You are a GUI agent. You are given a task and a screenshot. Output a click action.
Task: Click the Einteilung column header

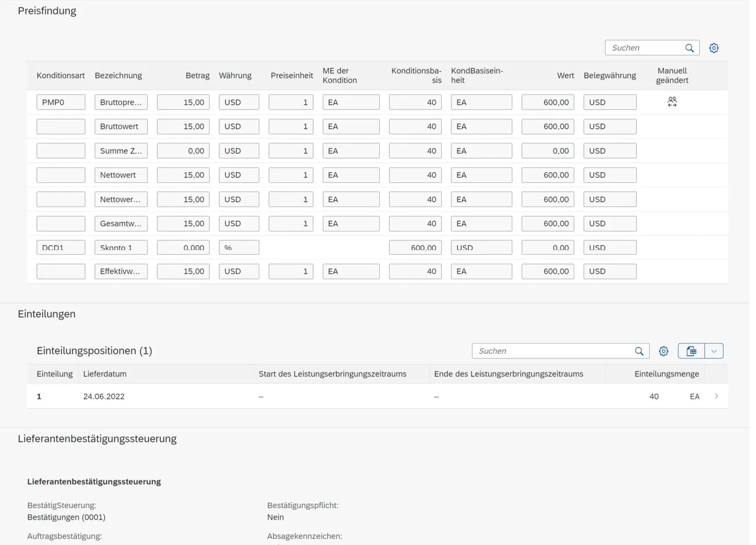(x=54, y=374)
